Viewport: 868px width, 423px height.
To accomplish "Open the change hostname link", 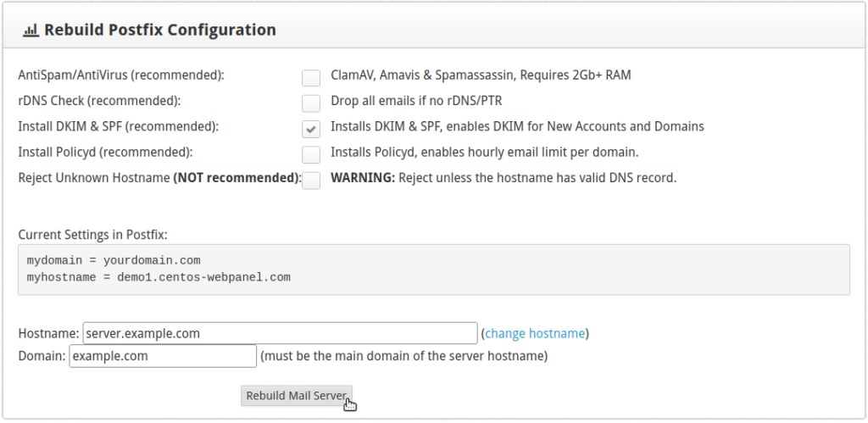I will 534,333.
